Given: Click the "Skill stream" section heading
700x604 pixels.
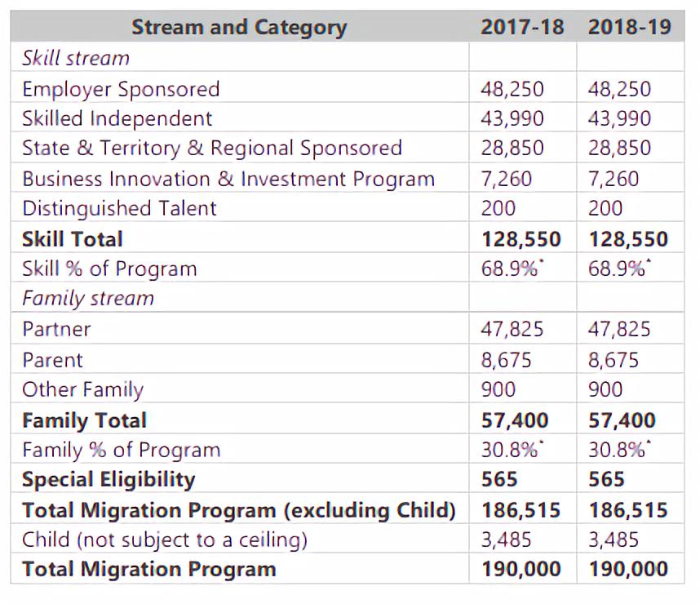Looking at the screenshot, I should point(76,58).
